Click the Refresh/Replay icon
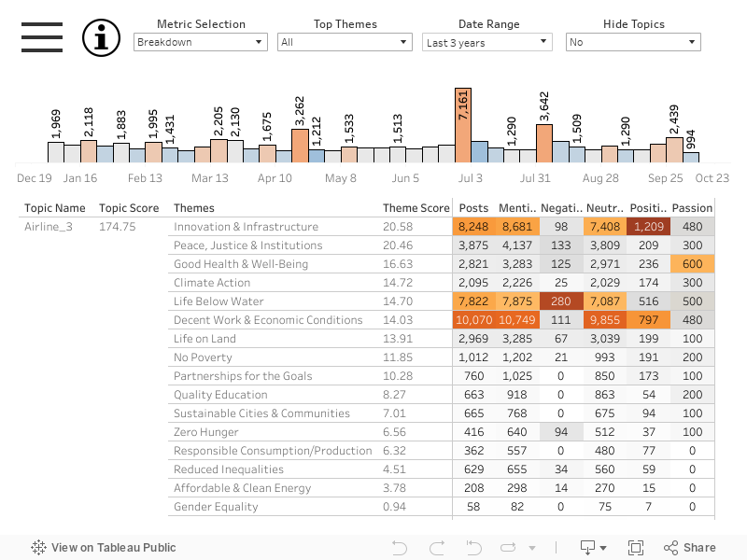Screen dimensions: 747x560 [508, 548]
